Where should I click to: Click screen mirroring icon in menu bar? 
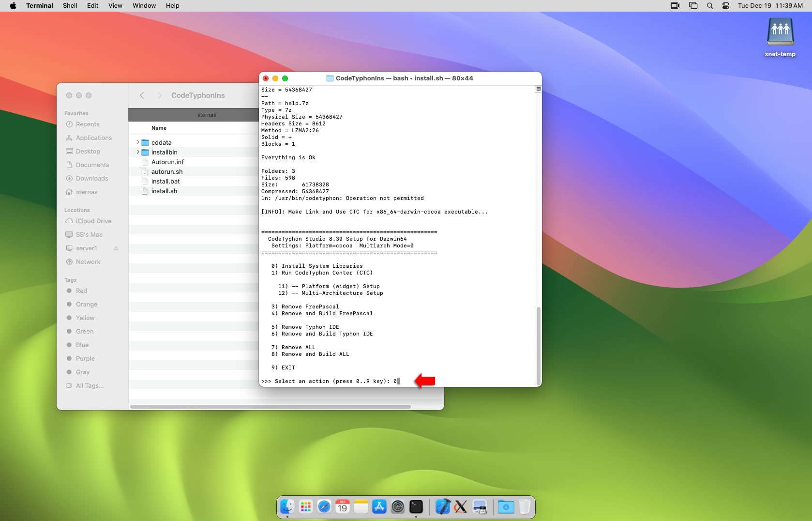tap(675, 6)
